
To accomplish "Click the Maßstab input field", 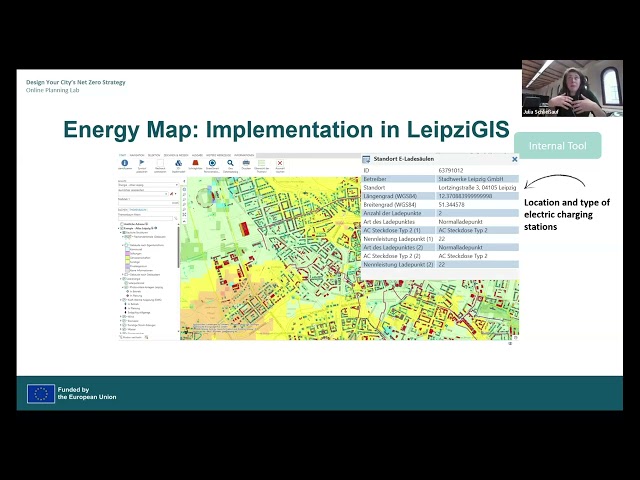I will click(148, 203).
